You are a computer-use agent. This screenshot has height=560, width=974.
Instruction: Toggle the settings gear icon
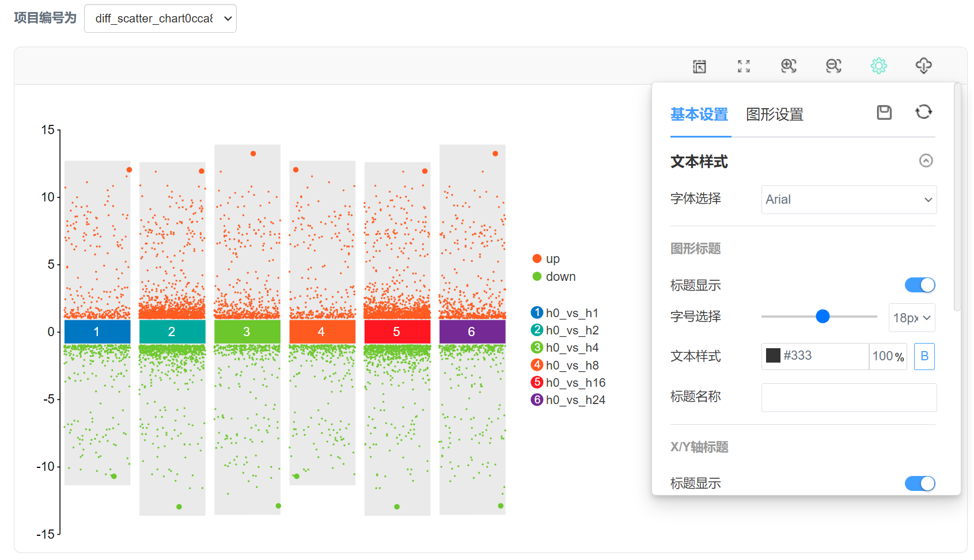879,66
